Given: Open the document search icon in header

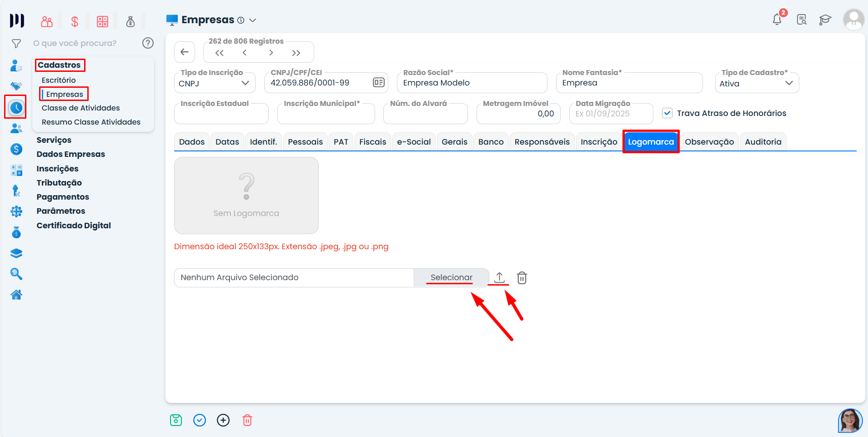Looking at the screenshot, I should (802, 20).
